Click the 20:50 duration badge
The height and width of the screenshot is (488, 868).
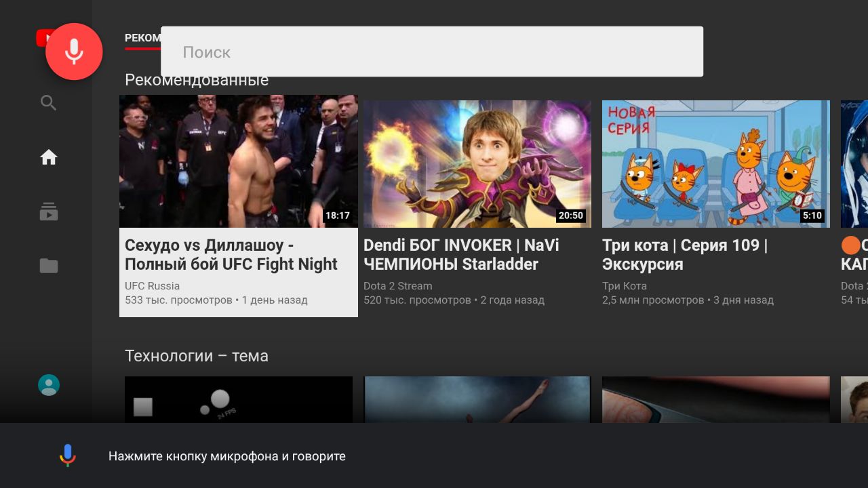tap(570, 216)
